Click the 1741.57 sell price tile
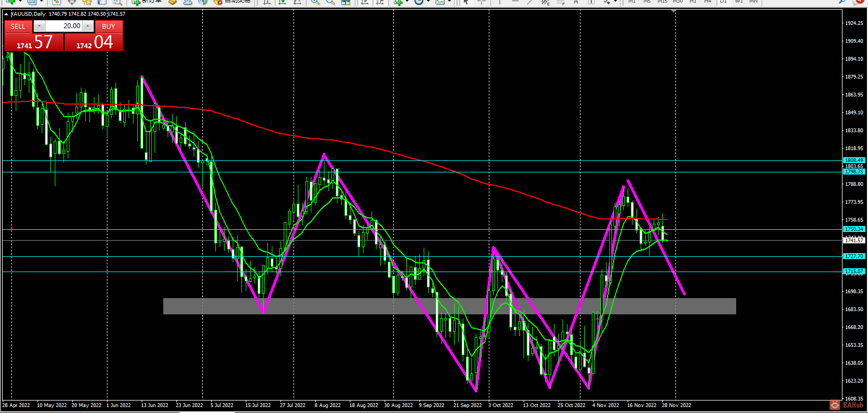The image size is (868, 413). (34, 42)
